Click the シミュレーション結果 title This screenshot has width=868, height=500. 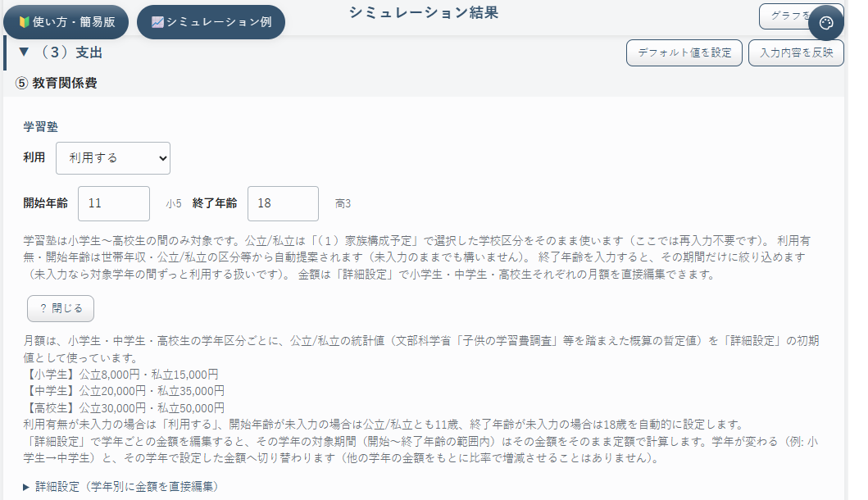pyautogui.click(x=424, y=13)
